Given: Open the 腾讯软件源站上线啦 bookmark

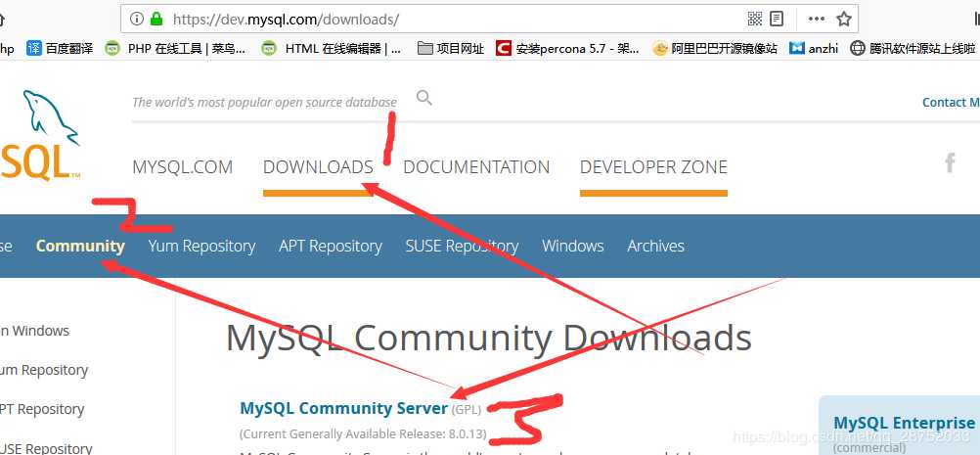Looking at the screenshot, I should coord(913,48).
